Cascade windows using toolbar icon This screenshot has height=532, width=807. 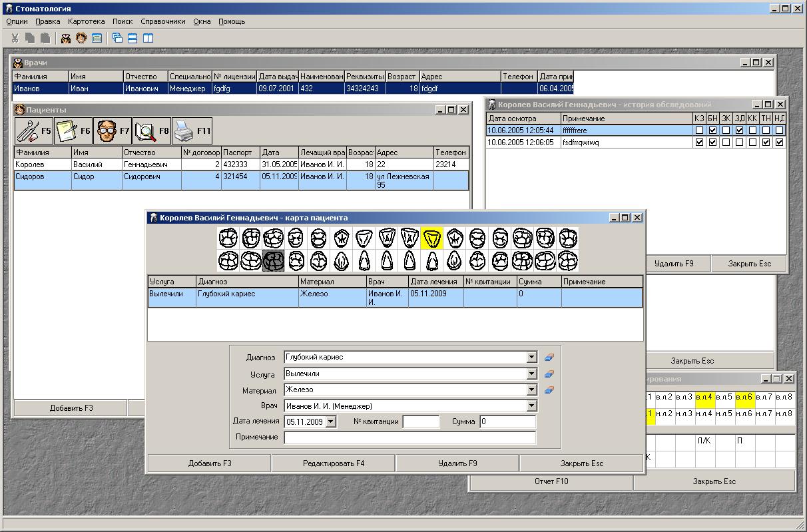[x=118, y=38]
